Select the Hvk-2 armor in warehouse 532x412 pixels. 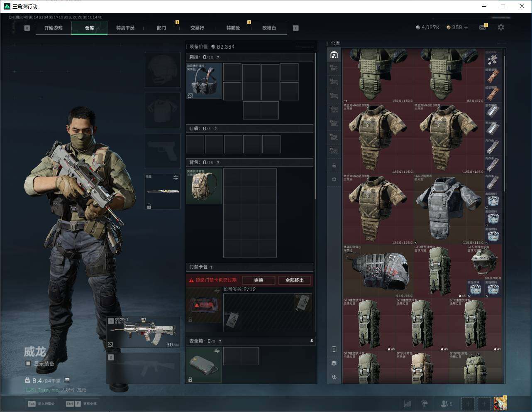coord(449,209)
